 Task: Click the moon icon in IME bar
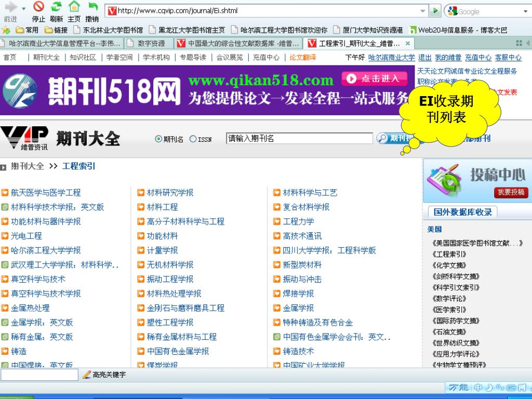tap(489, 388)
